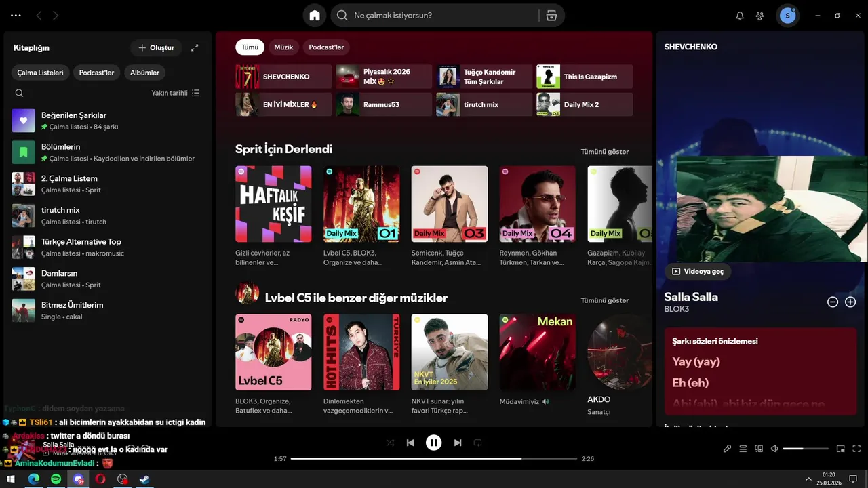Image resolution: width=868 pixels, height=488 pixels.
Task: Mute the volume speaker icon
Action: pos(774,449)
